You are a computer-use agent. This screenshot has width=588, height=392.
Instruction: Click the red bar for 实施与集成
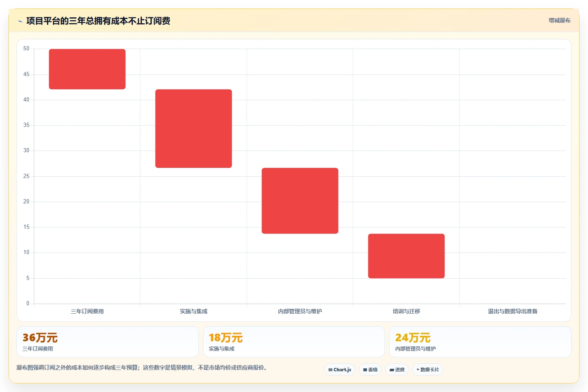pos(194,129)
